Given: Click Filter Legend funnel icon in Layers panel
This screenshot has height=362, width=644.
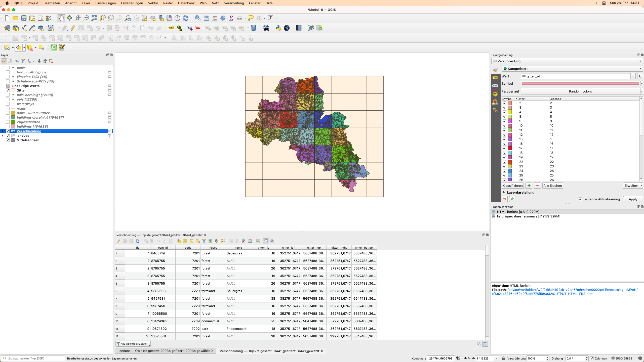Looking at the screenshot, I should tap(23, 61).
